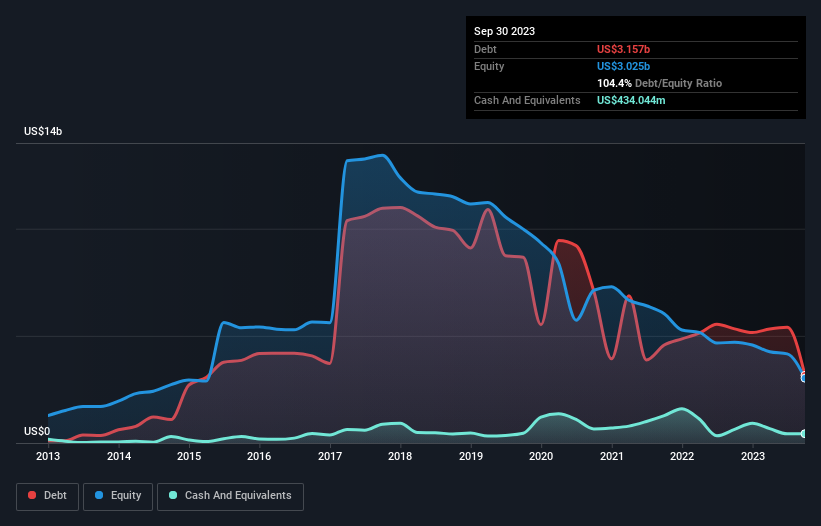Click the US$0 y-axis label
This screenshot has width=821, height=526.
click(37, 431)
